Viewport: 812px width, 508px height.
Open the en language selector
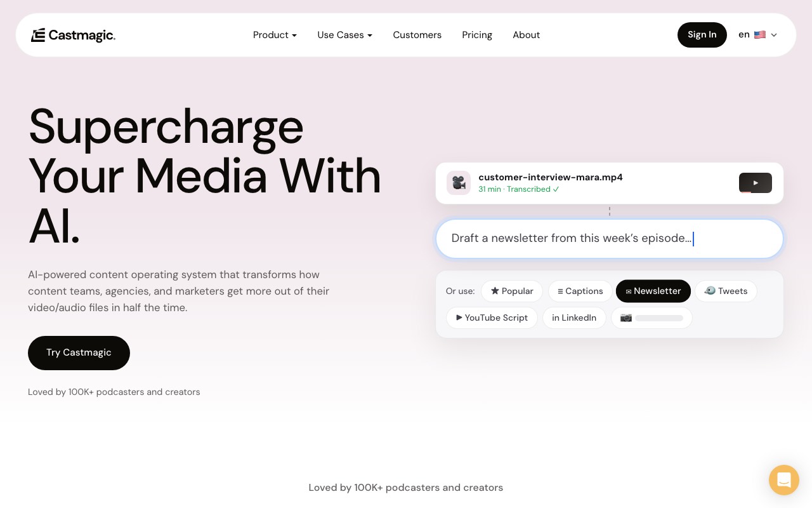(757, 35)
